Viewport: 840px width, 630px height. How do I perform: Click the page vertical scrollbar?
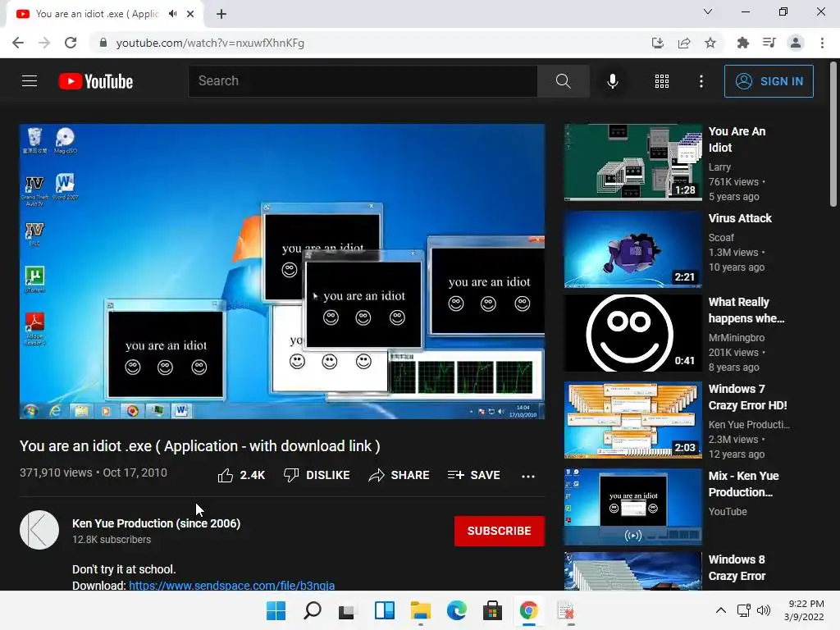pos(833,134)
